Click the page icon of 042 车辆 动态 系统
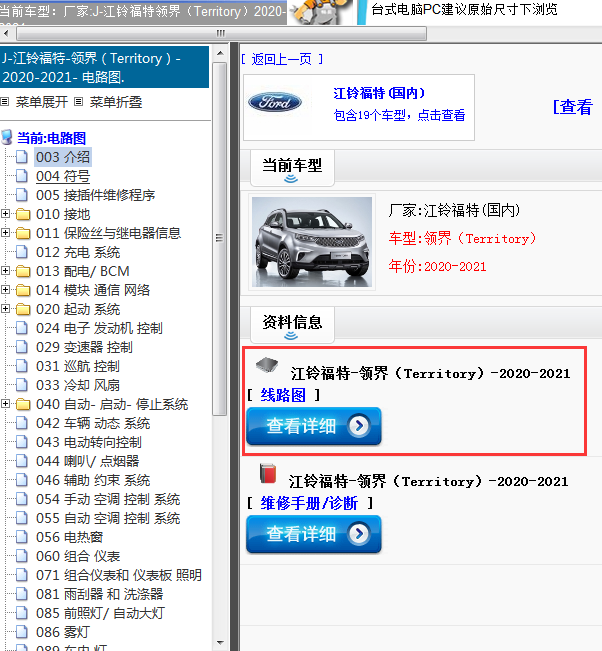Image resolution: width=602 pixels, height=651 pixels. coord(22,423)
